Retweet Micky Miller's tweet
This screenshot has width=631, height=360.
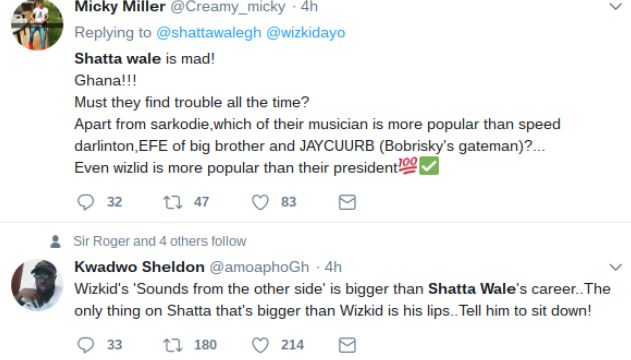point(173,202)
